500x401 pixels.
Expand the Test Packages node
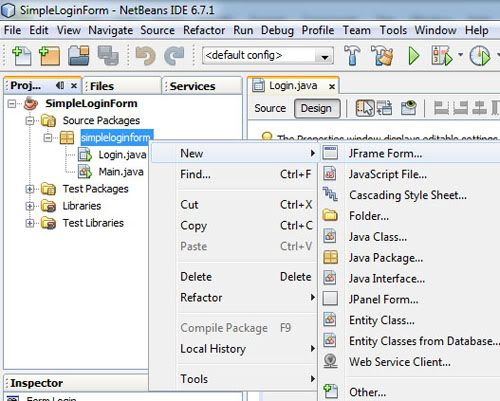click(x=30, y=189)
